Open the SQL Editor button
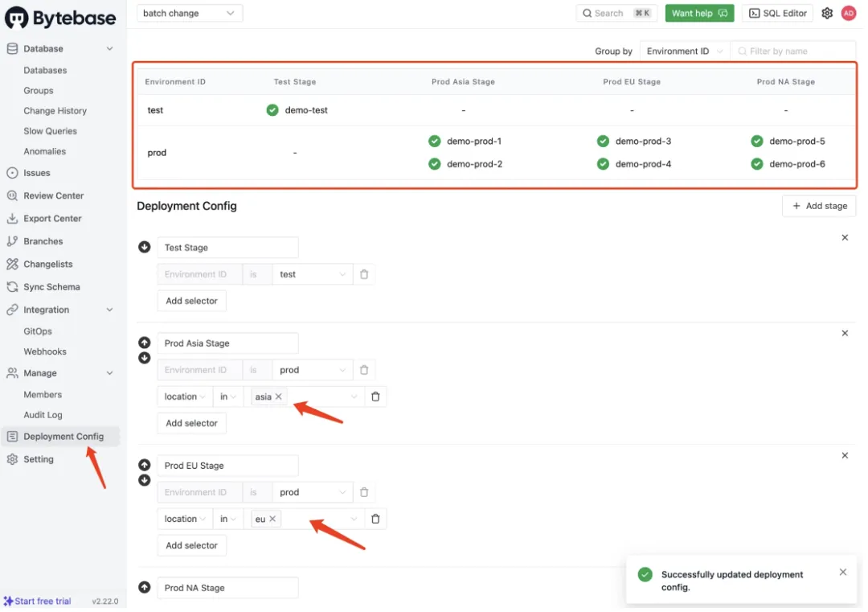Screen dimensions: 868x612 (x=777, y=13)
